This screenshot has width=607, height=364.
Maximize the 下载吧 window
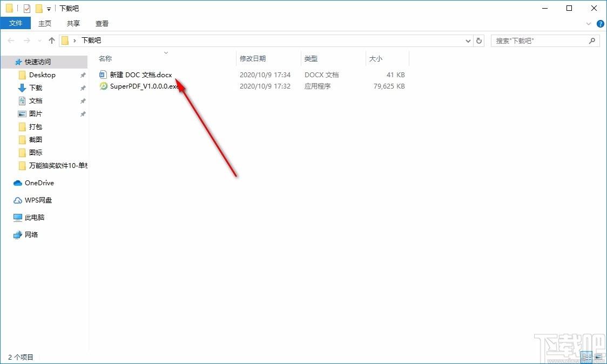[x=569, y=8]
